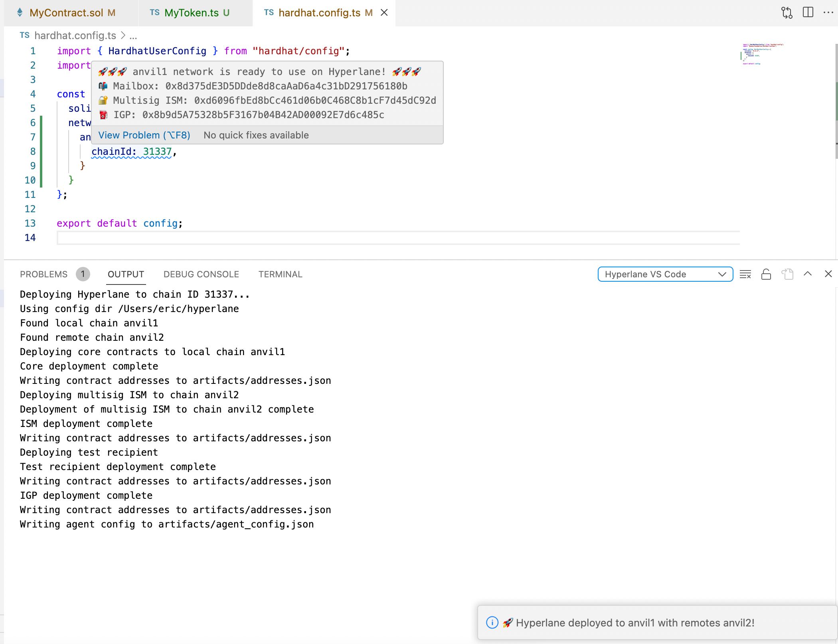Click the editor vertical scrollbar

click(836, 102)
